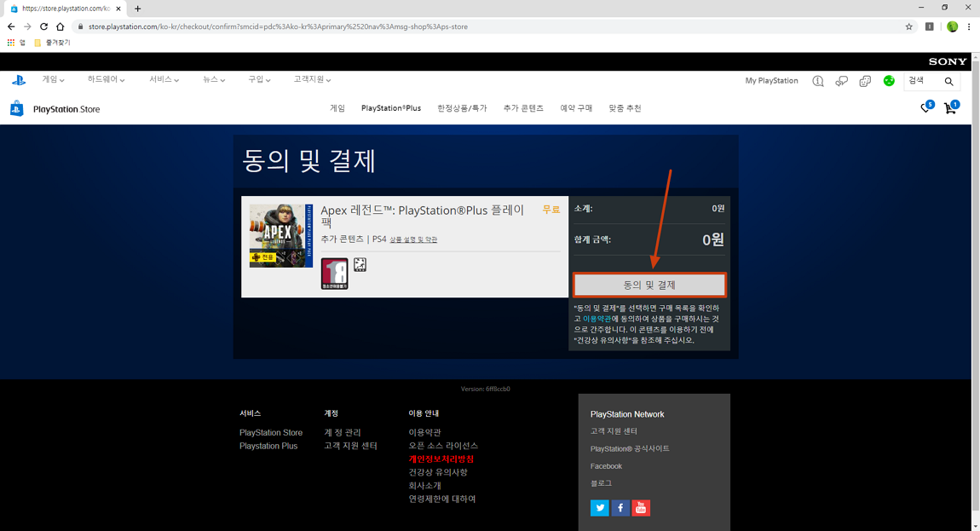The height and width of the screenshot is (531, 980).
Task: Close the store.playstation.com tab
Action: point(118,9)
